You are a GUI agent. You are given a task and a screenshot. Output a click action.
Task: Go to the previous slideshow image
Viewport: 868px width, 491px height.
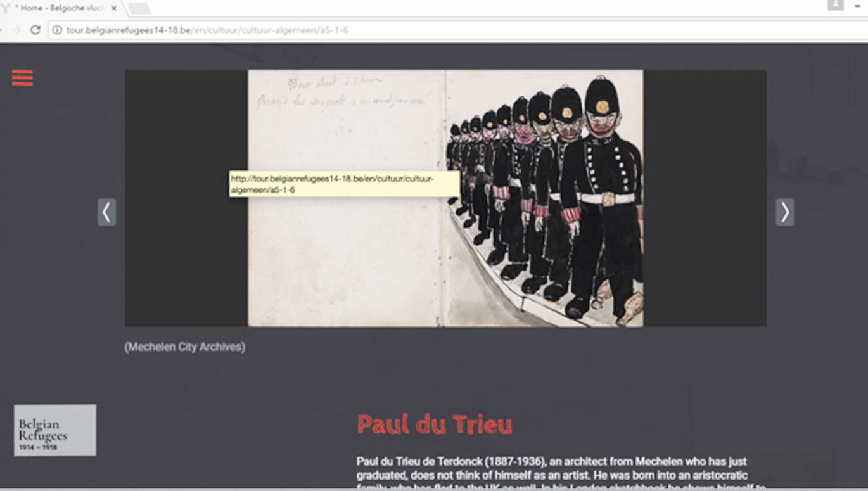[106, 212]
